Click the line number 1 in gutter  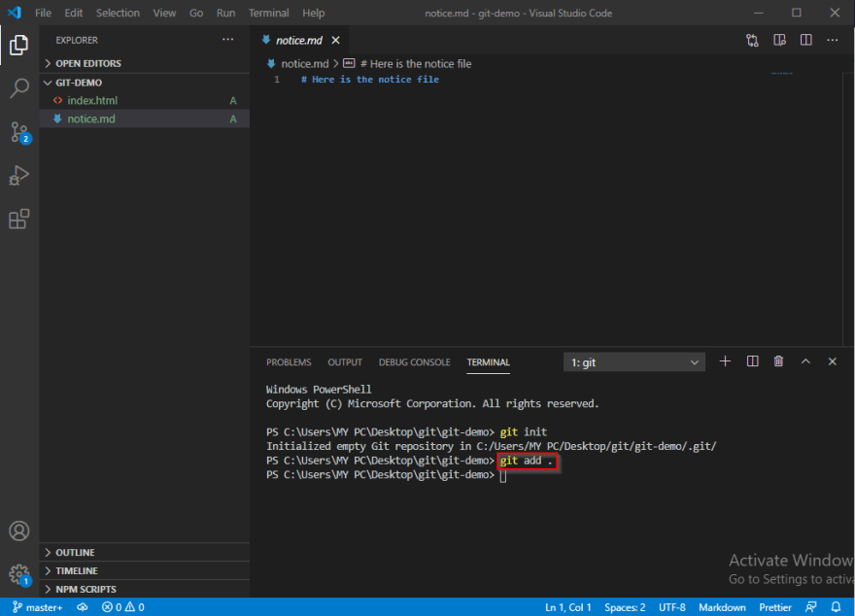277,80
